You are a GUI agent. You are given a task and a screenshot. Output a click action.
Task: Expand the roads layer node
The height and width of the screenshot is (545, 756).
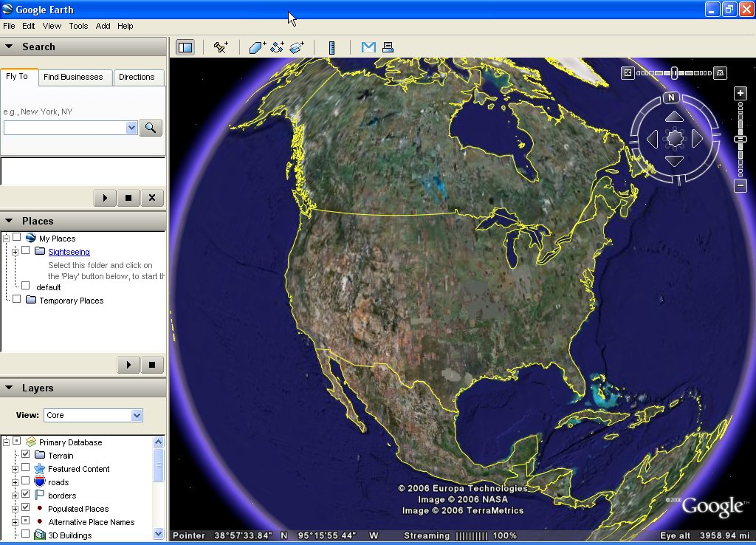tap(15, 482)
